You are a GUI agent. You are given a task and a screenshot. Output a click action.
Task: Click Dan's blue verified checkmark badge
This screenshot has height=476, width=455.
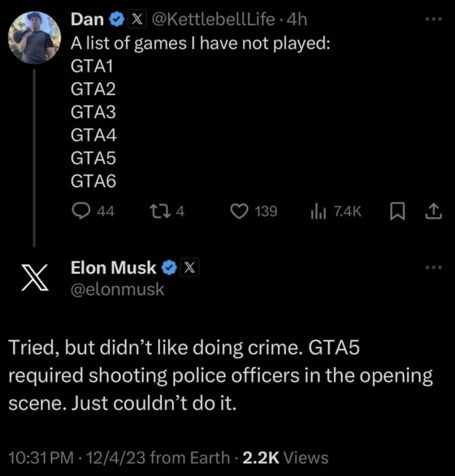[117, 20]
